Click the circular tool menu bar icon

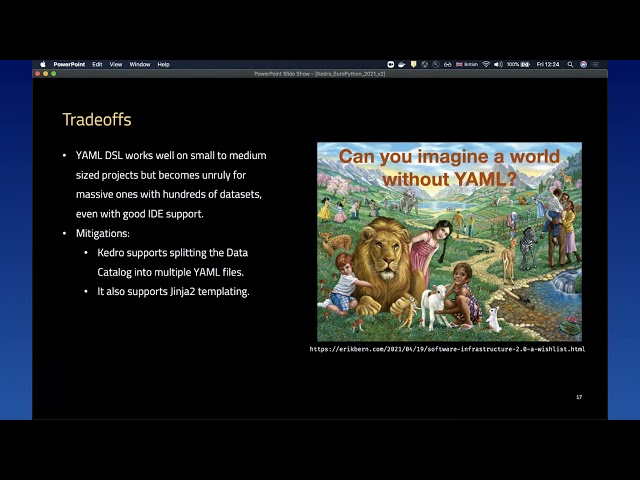(x=436, y=64)
